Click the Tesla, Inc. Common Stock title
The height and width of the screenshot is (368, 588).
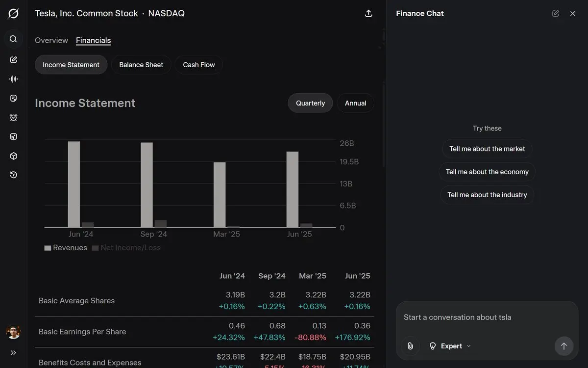pos(86,13)
